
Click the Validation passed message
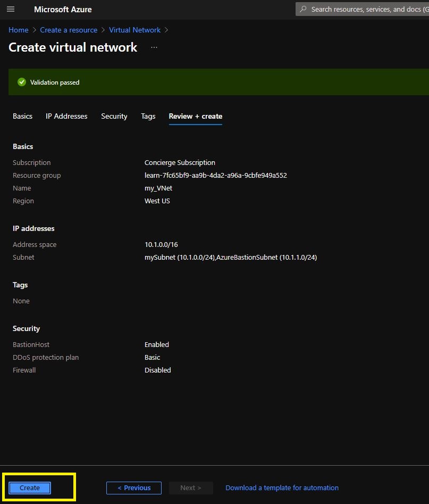tap(55, 82)
